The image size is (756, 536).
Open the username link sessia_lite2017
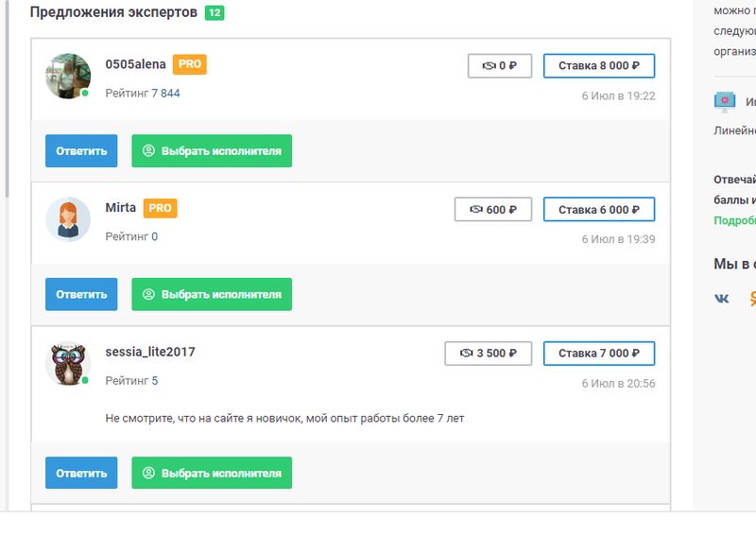tap(150, 352)
